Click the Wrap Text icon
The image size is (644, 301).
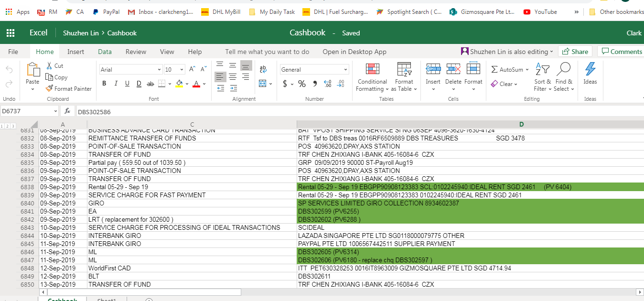[x=263, y=70]
